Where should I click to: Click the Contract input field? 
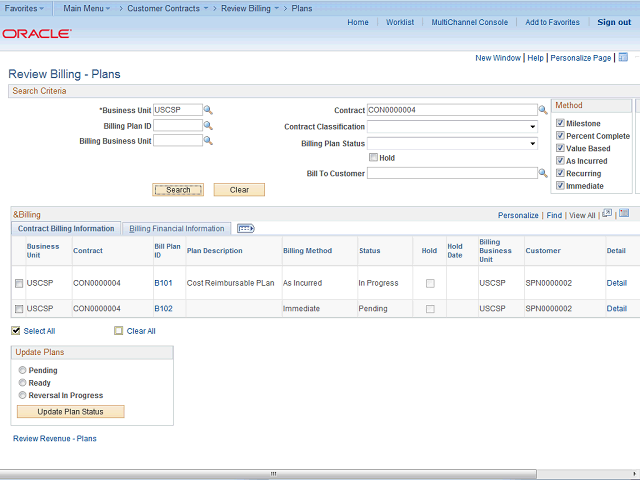coord(452,110)
